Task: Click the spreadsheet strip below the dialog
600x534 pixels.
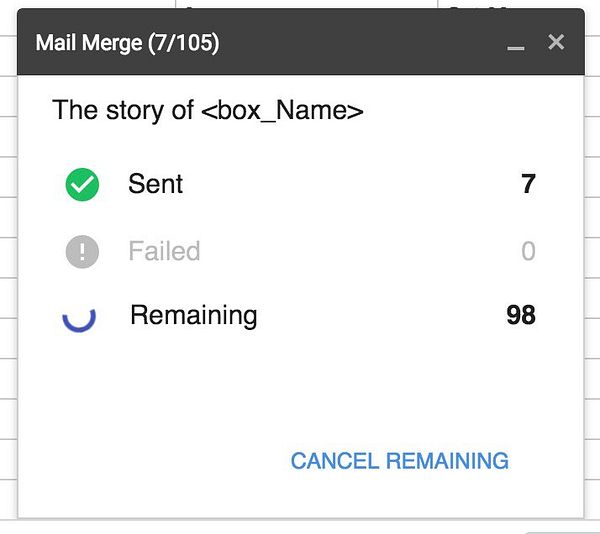Action: pos(300,527)
